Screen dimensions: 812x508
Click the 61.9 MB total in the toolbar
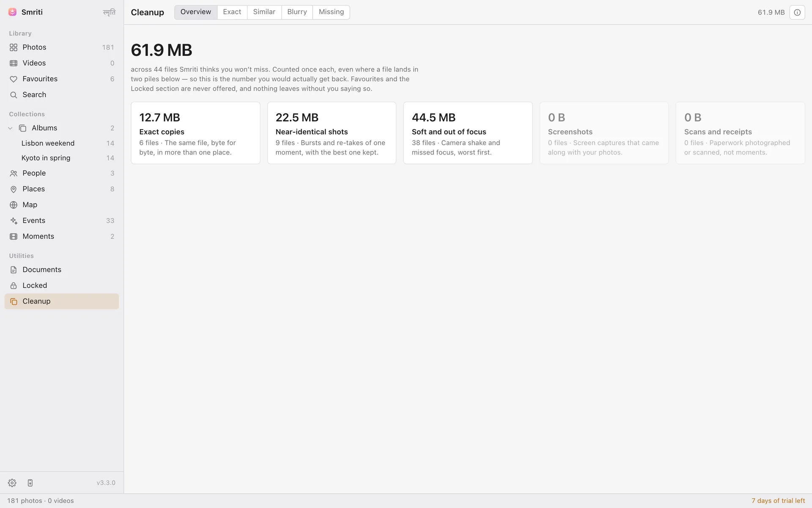click(771, 12)
